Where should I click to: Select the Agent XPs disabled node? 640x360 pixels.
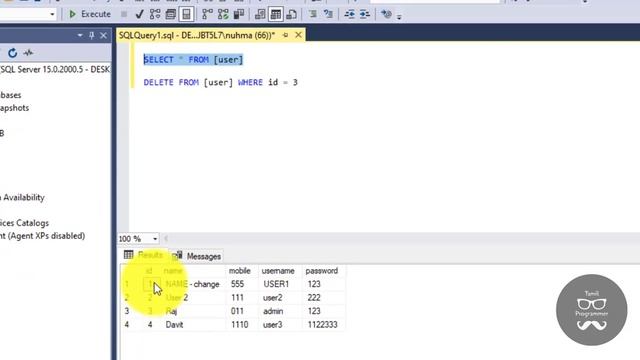[x=42, y=236]
